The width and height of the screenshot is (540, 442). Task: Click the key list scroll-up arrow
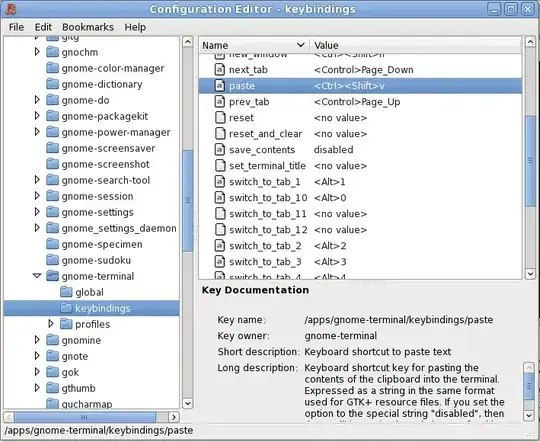pos(530,42)
